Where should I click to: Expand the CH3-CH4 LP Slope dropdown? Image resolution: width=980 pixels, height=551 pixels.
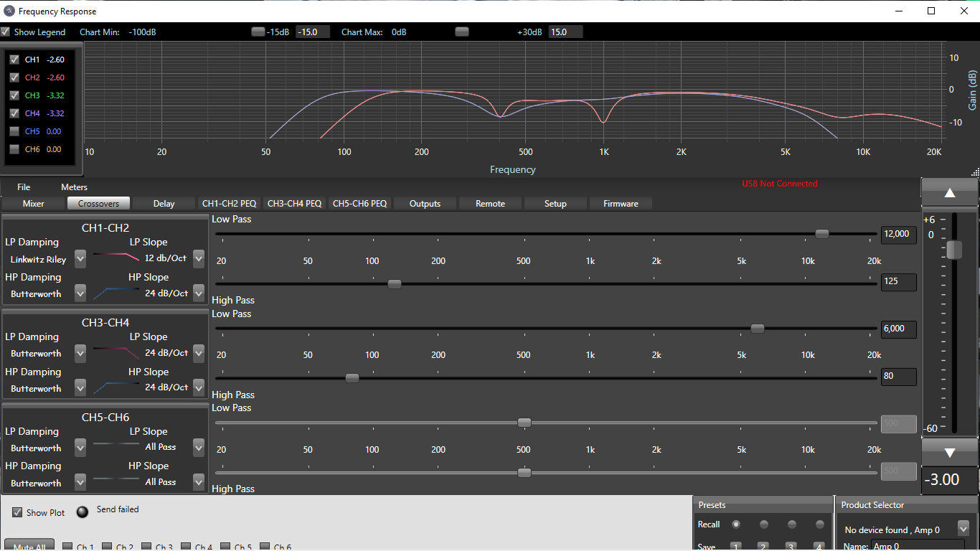click(x=199, y=353)
